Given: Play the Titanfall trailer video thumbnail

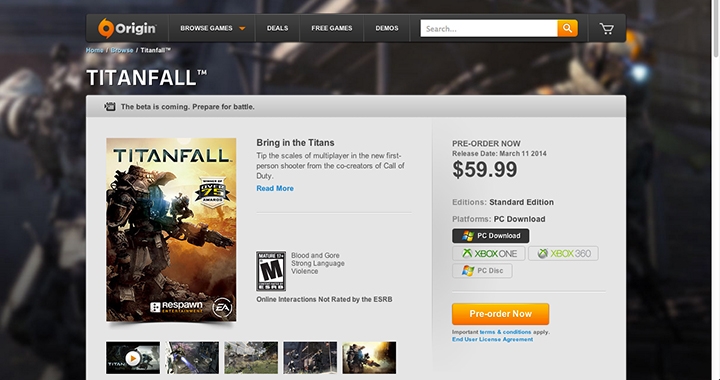Looking at the screenshot, I should click(133, 358).
